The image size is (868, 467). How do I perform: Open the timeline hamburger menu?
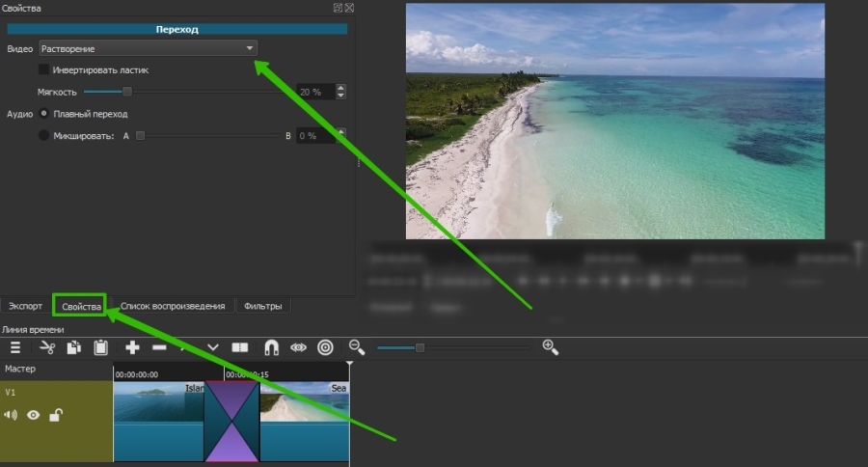[x=15, y=347]
